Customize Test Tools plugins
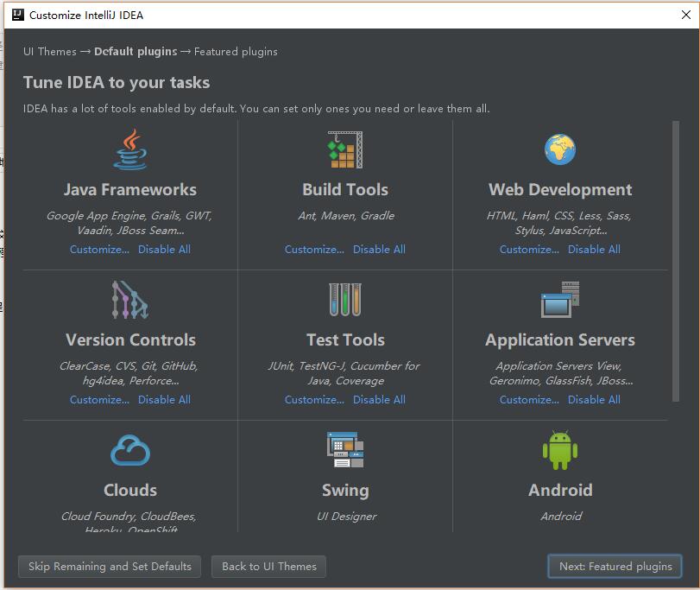This screenshot has height=590, width=700. coord(314,400)
